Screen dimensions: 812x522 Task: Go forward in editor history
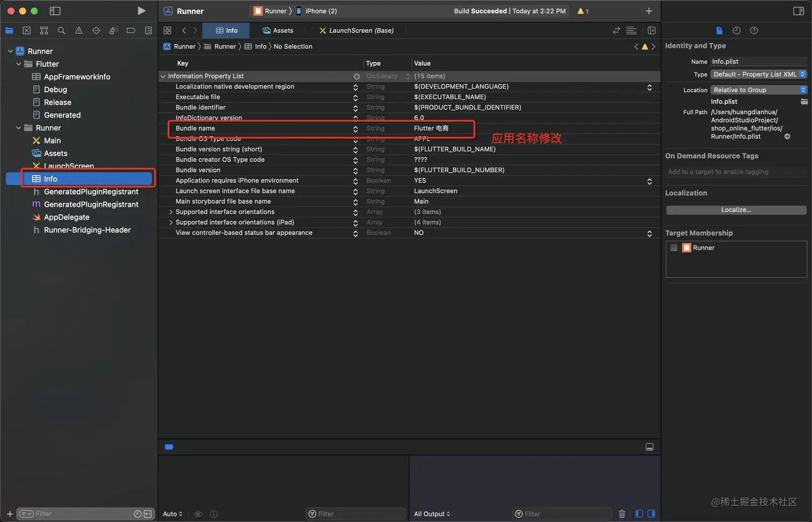pyautogui.click(x=195, y=31)
